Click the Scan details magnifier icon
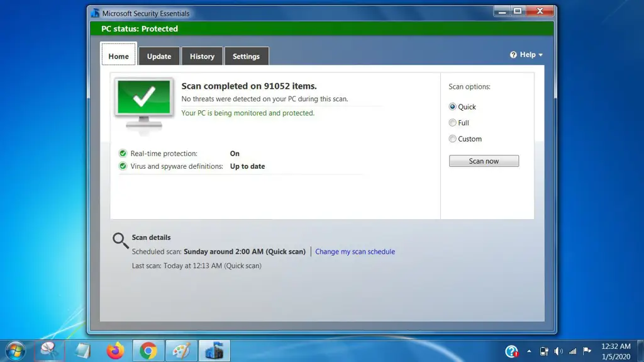The height and width of the screenshot is (362, 644). pos(120,240)
